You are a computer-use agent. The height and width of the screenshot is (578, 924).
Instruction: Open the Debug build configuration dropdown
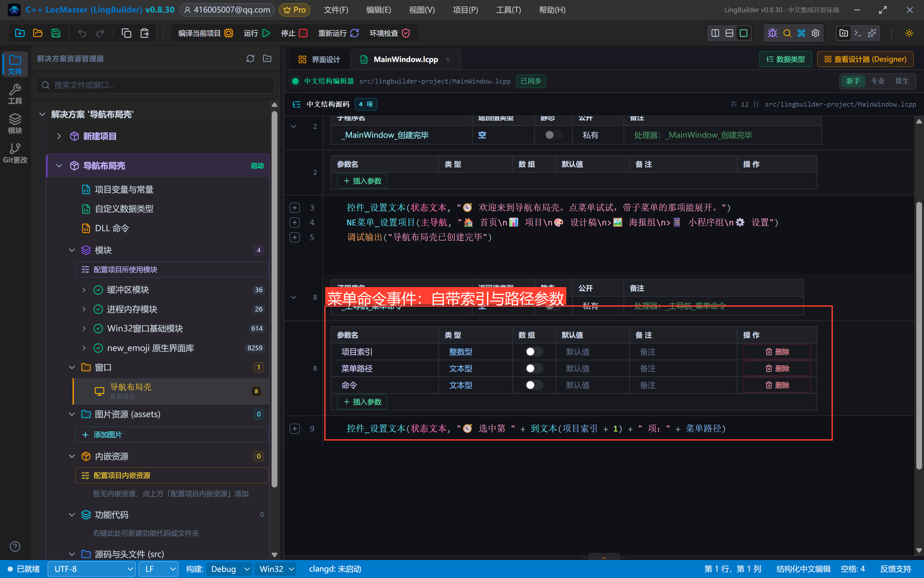pyautogui.click(x=229, y=569)
